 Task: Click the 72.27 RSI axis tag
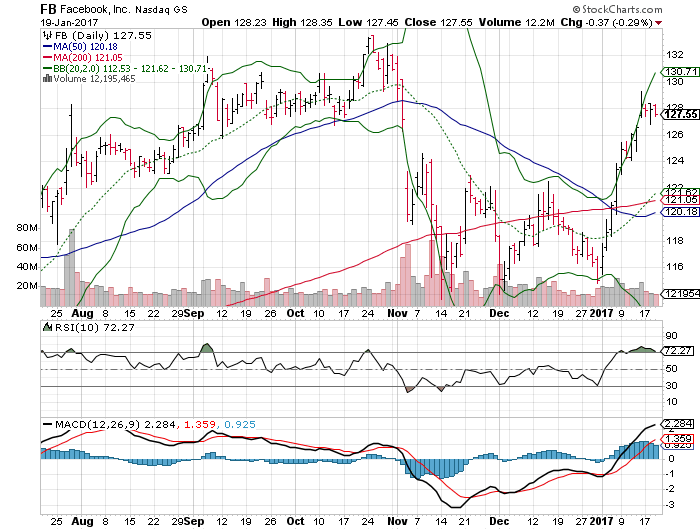[x=679, y=351]
